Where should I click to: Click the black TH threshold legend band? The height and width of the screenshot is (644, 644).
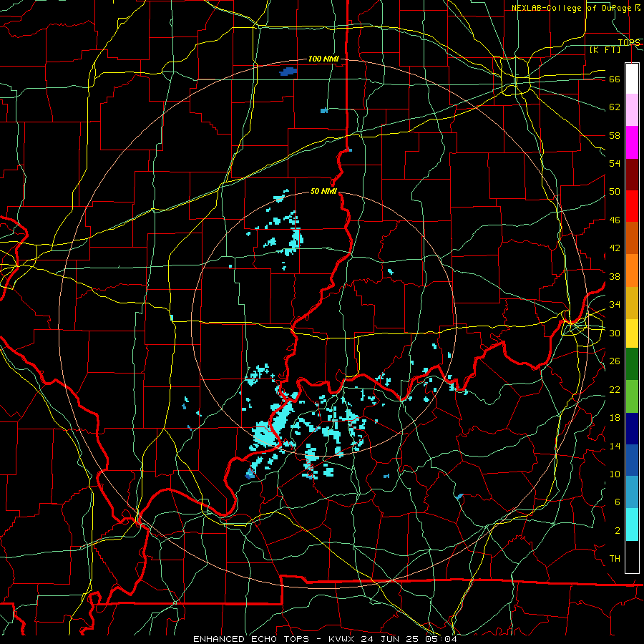click(632, 557)
